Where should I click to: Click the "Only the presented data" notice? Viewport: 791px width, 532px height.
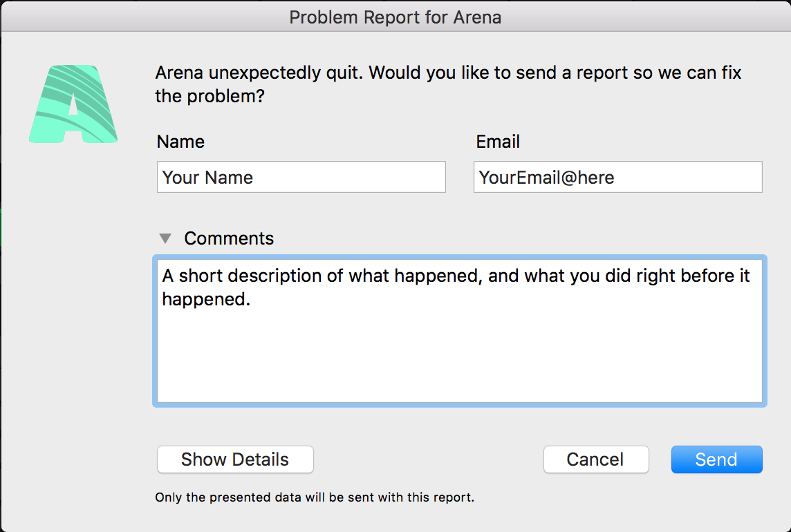point(315,497)
